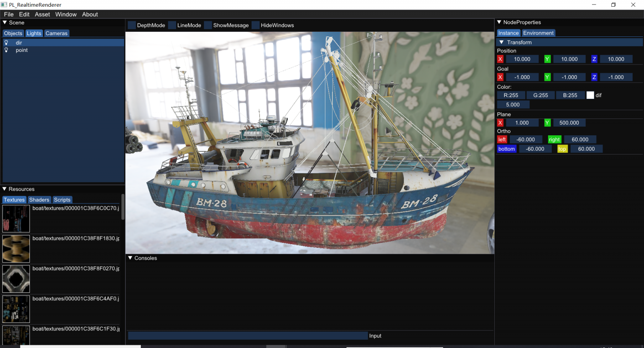Click the blue Z label under Position

point(594,59)
